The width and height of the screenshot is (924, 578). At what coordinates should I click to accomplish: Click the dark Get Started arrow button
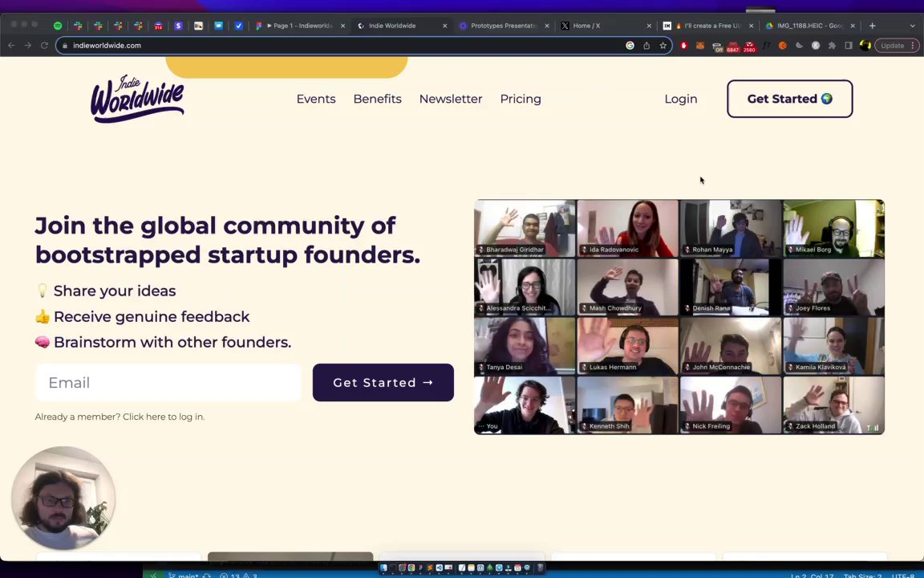pyautogui.click(x=383, y=383)
